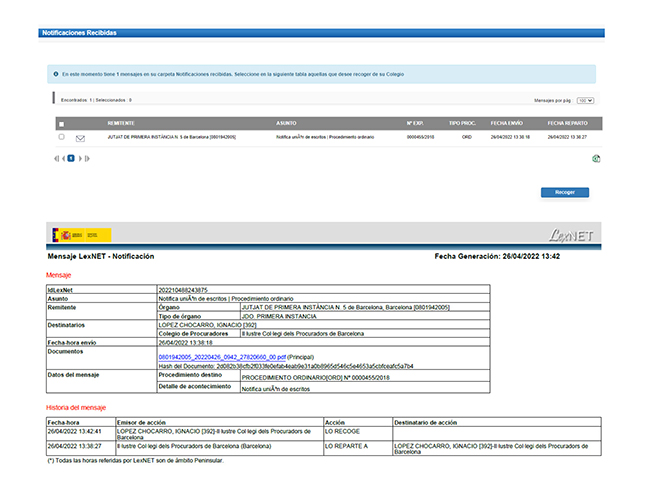Click the history timestamp 26/04/2022 13:38:27
The height and width of the screenshot is (500, 657).
point(75,446)
